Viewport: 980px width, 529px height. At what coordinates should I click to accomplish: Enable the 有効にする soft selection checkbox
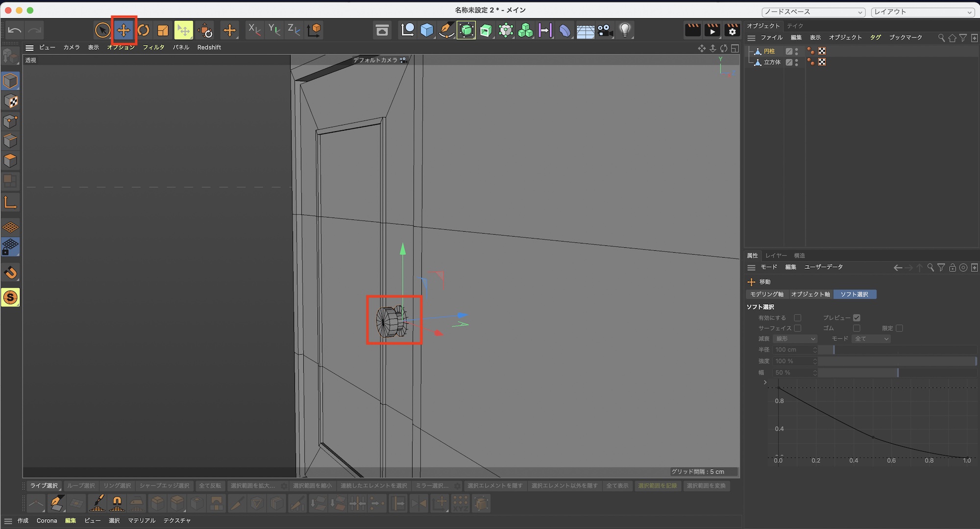pos(798,318)
